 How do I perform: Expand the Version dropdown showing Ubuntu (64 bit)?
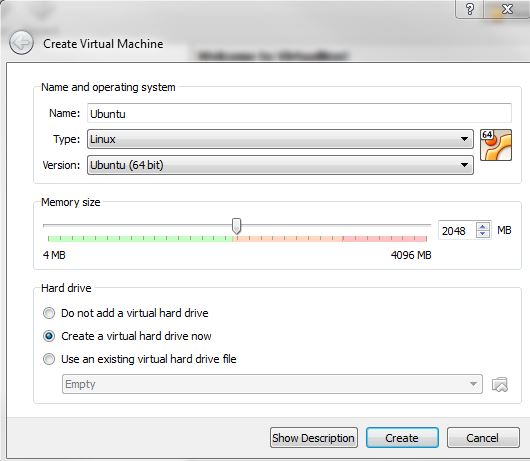click(x=280, y=165)
